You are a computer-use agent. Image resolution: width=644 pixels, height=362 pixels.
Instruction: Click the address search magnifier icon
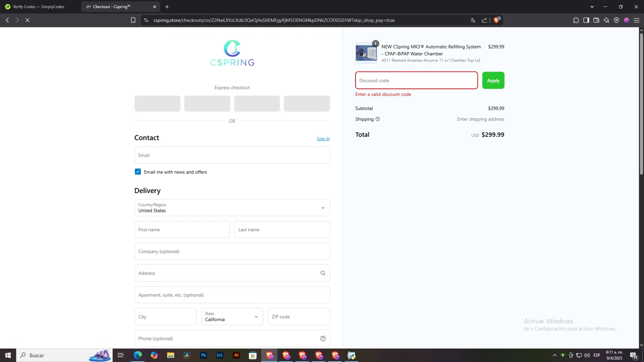(x=323, y=273)
